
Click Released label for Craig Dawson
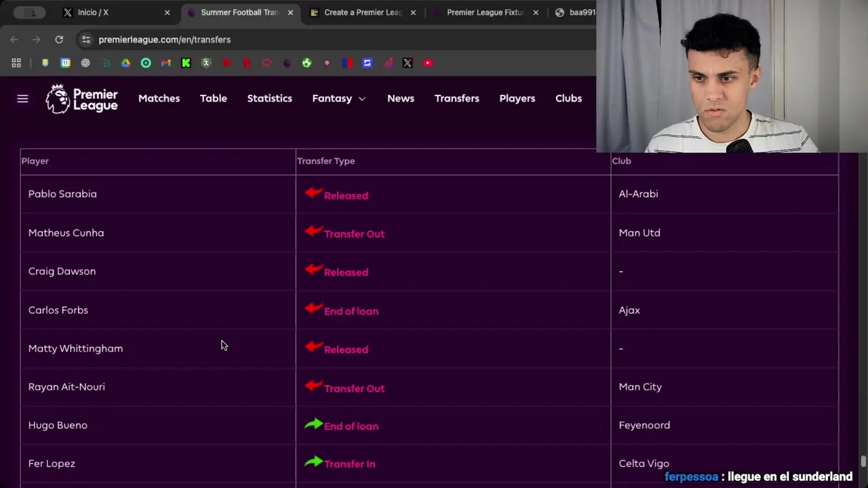point(346,272)
